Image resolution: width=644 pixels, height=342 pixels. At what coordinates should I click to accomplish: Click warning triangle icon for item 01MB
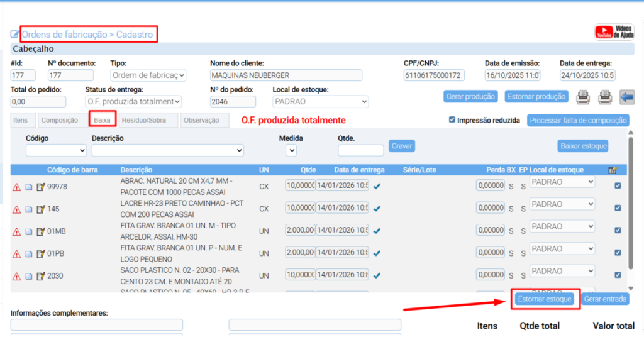click(x=16, y=231)
